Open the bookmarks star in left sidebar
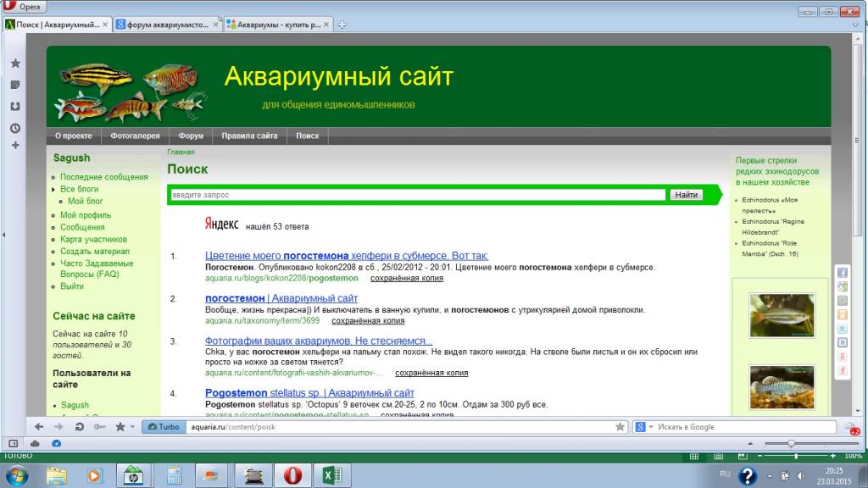 pos(15,63)
